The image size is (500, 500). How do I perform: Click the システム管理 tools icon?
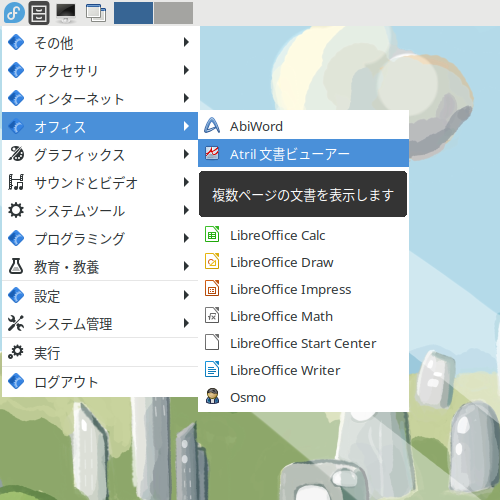(16, 323)
